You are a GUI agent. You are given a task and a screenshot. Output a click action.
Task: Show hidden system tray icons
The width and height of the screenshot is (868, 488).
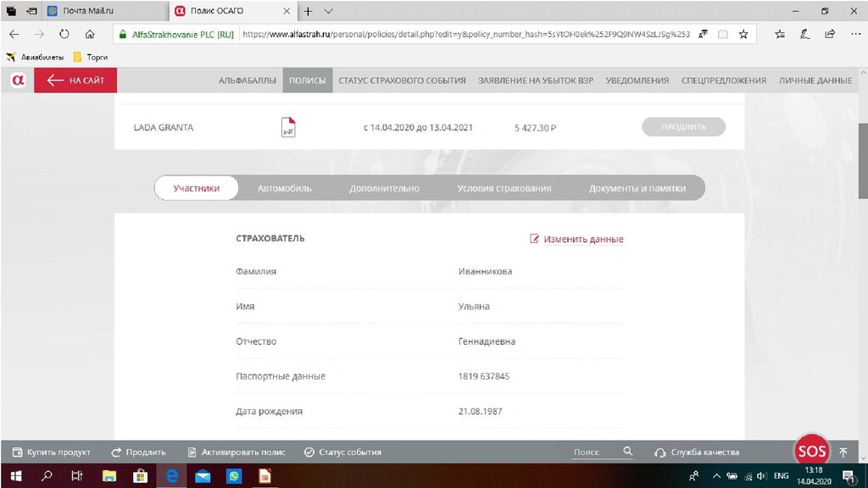click(x=716, y=476)
